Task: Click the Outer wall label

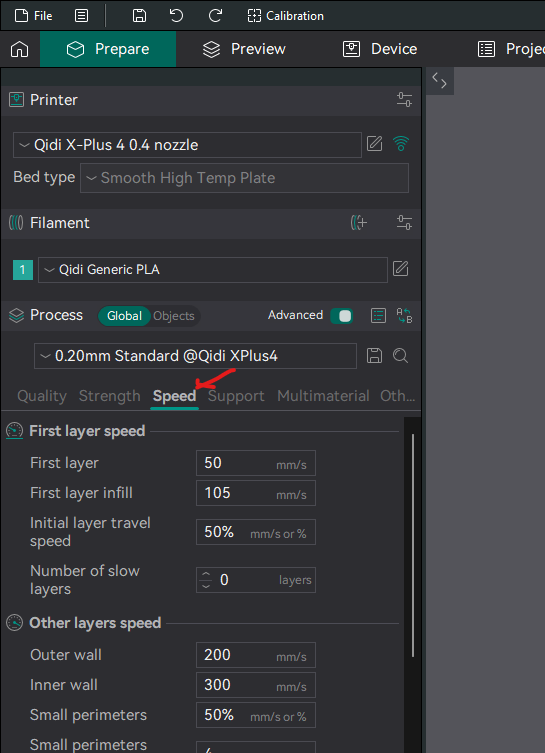Action: pos(66,655)
